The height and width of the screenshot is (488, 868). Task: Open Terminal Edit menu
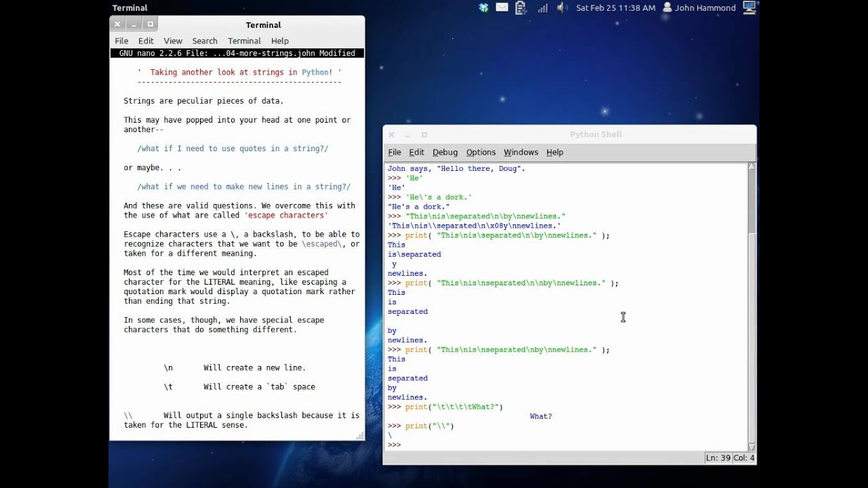click(x=146, y=41)
